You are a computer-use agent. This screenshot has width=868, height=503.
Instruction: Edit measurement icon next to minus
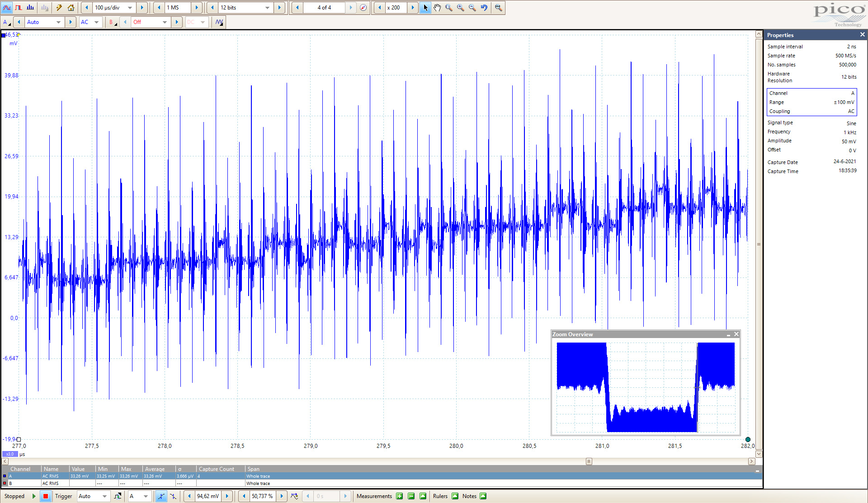(423, 496)
